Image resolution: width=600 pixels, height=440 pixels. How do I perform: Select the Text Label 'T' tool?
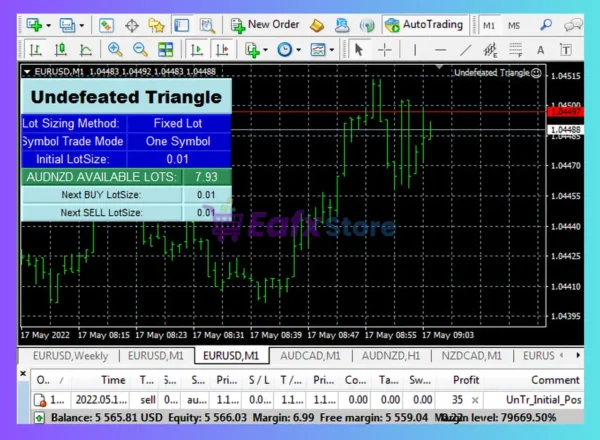[x=566, y=50]
